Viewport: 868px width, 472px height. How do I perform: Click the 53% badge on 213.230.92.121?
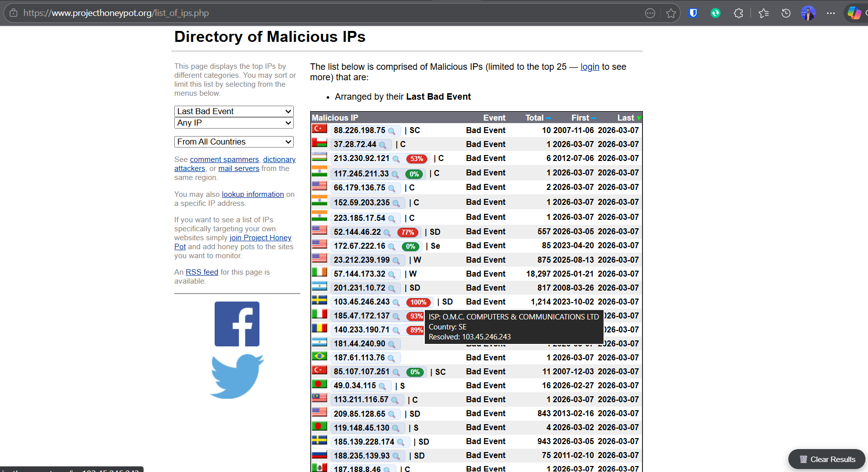(x=417, y=159)
